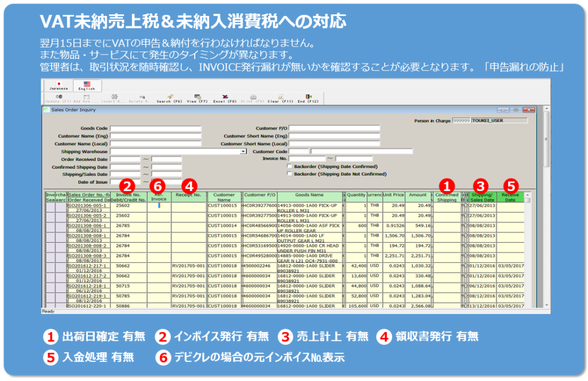588x381 pixels.
Task: Select customer P/O 4500002246 cell
Action: [260, 266]
